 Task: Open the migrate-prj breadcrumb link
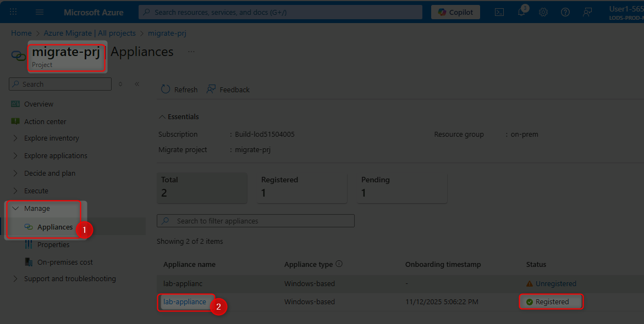point(167,33)
